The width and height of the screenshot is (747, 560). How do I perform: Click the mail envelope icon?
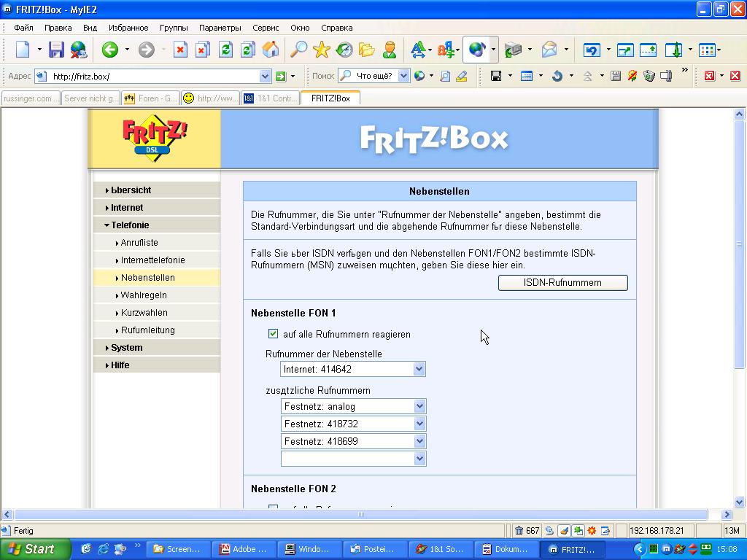549,50
